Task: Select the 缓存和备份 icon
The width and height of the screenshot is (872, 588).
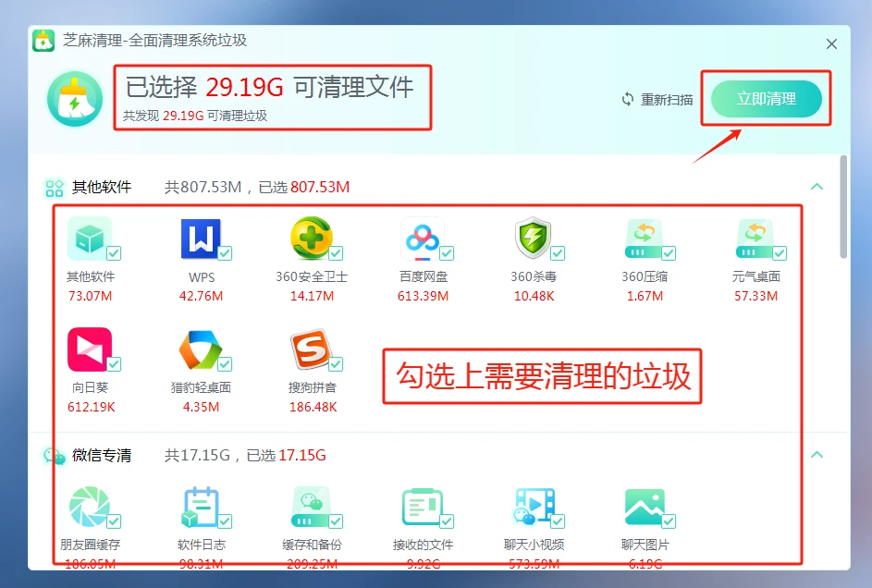Action: [x=312, y=507]
